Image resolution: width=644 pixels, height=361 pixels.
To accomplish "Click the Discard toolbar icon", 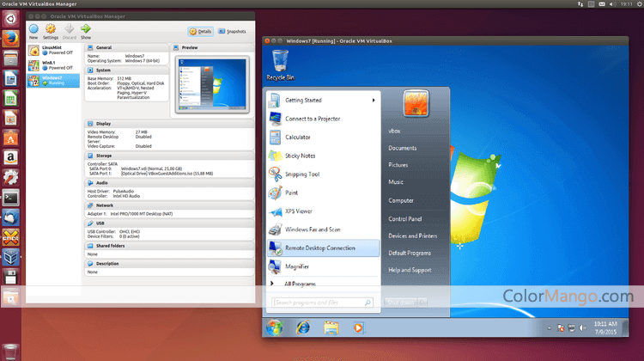I will coord(69,31).
